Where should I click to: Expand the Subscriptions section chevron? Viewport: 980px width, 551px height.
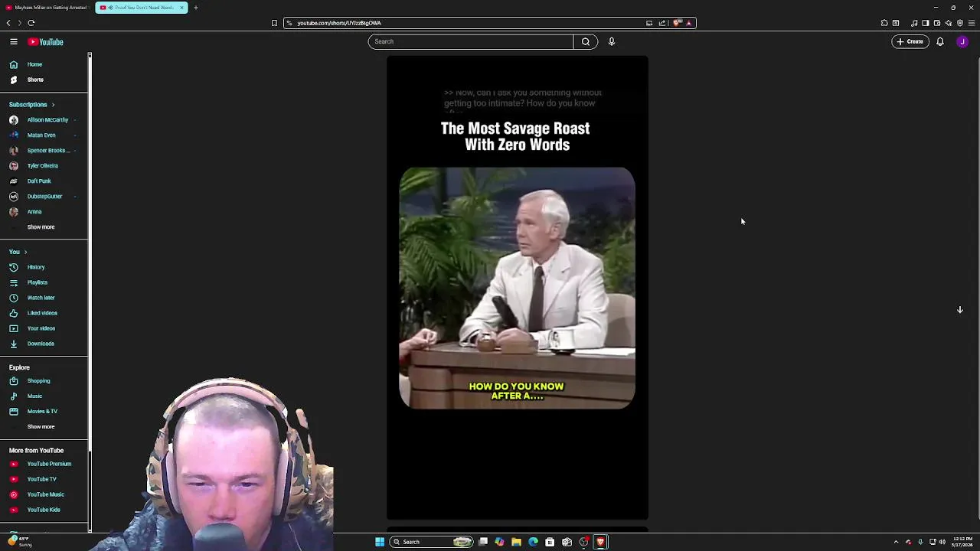(53, 105)
